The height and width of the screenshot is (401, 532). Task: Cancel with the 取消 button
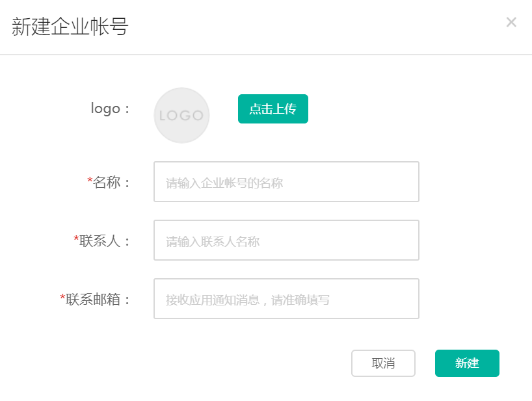pyautogui.click(x=383, y=363)
